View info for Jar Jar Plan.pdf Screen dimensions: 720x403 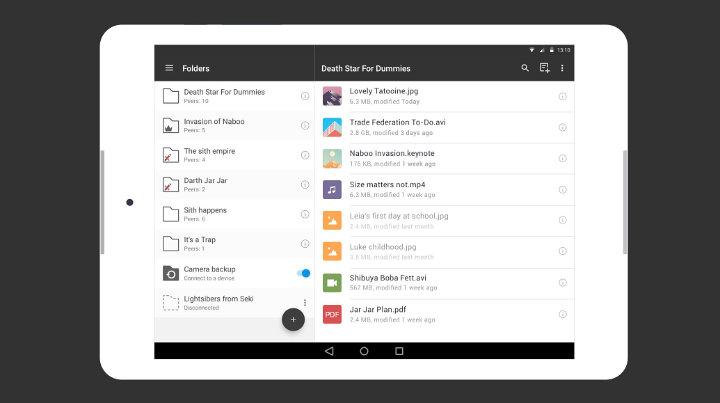pyautogui.click(x=562, y=314)
